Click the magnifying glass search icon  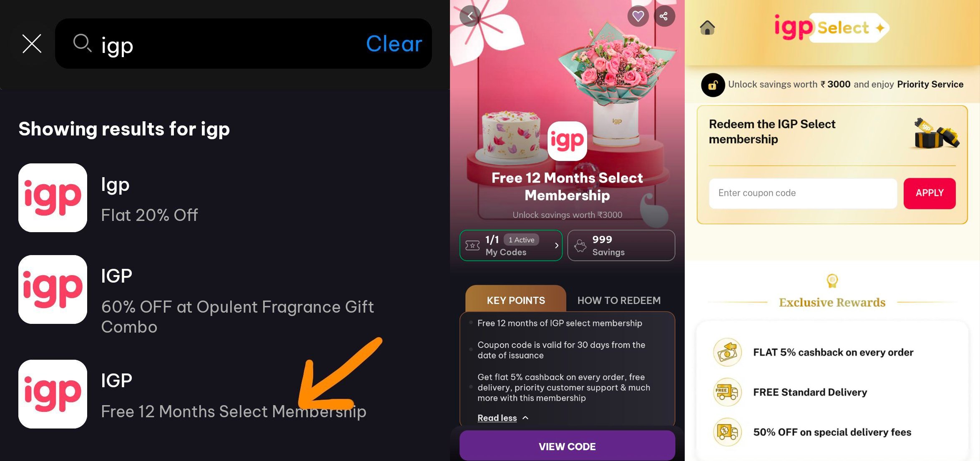[x=82, y=43]
